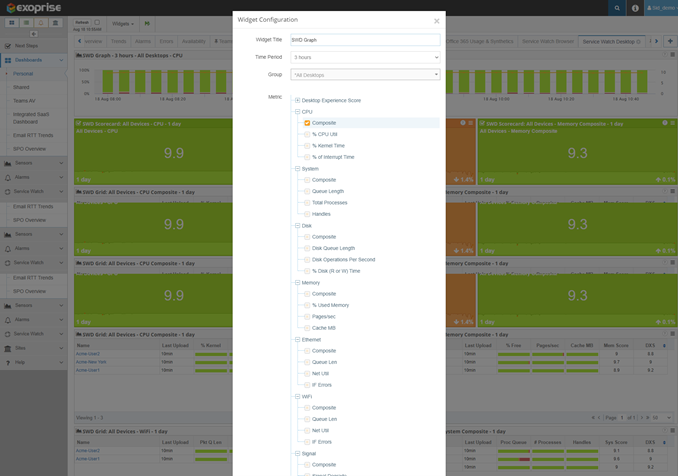Edit the Widget Title input field
This screenshot has width=678, height=476.
pos(365,40)
